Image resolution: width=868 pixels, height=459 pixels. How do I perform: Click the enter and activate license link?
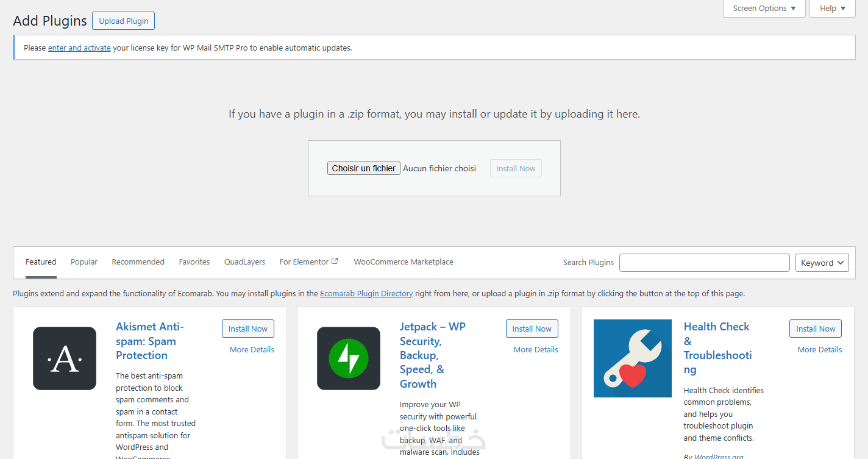[79, 48]
